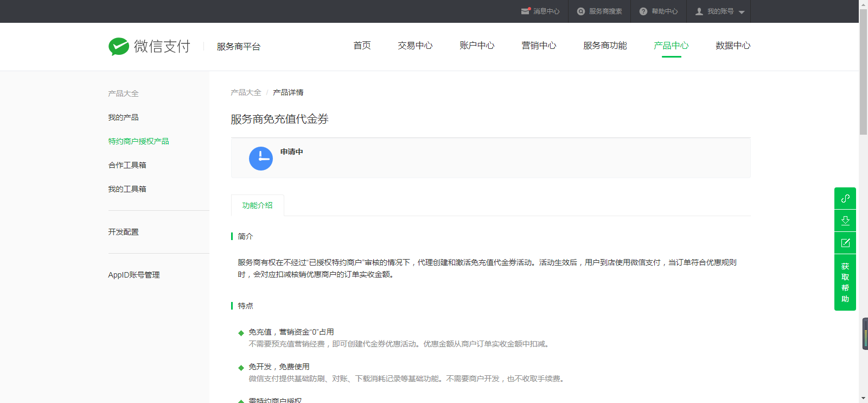Click the WeChat Pay green logo
Screen dimensions: 868x403
click(119, 47)
